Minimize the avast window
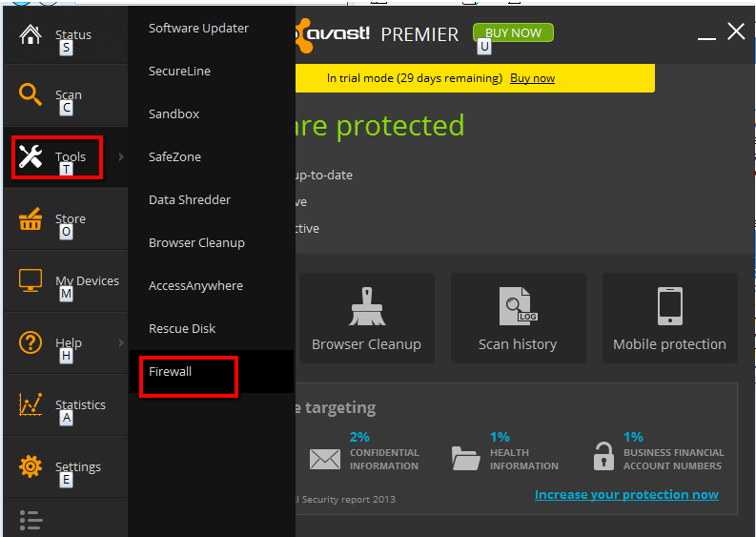The width and height of the screenshot is (756, 537). 706,37
